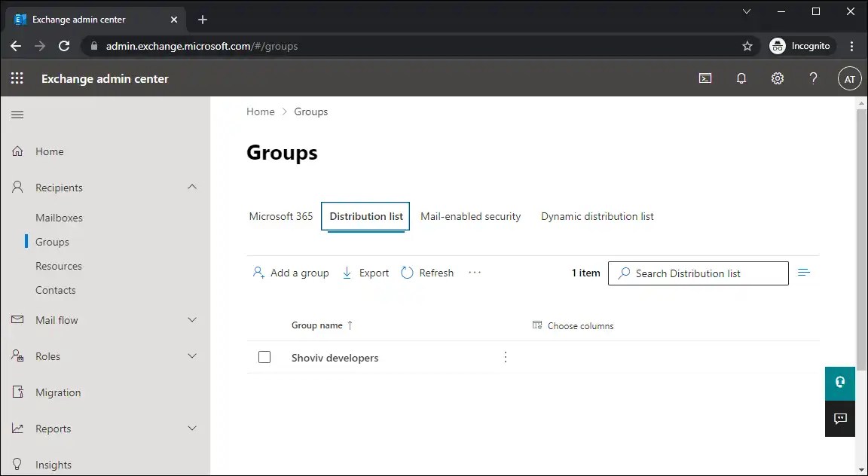This screenshot has height=476, width=868.
Task: Open the Settings gear in the top bar
Action: pyautogui.click(x=777, y=78)
